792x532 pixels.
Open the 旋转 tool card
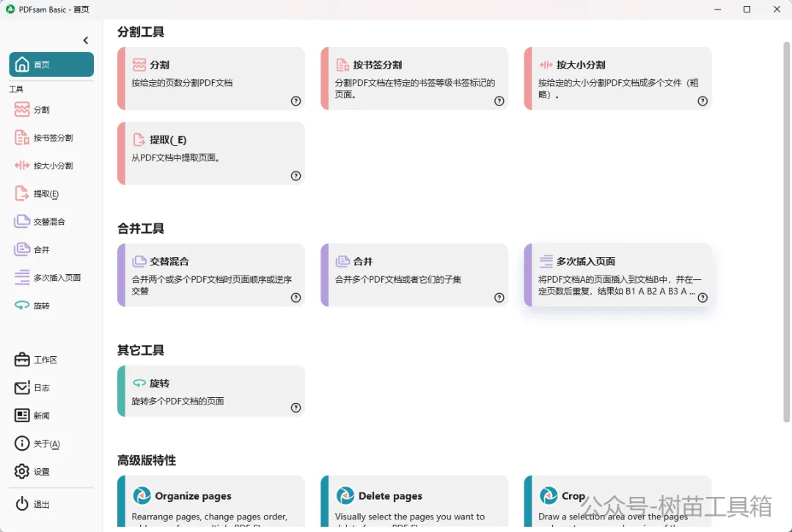pyautogui.click(x=211, y=391)
